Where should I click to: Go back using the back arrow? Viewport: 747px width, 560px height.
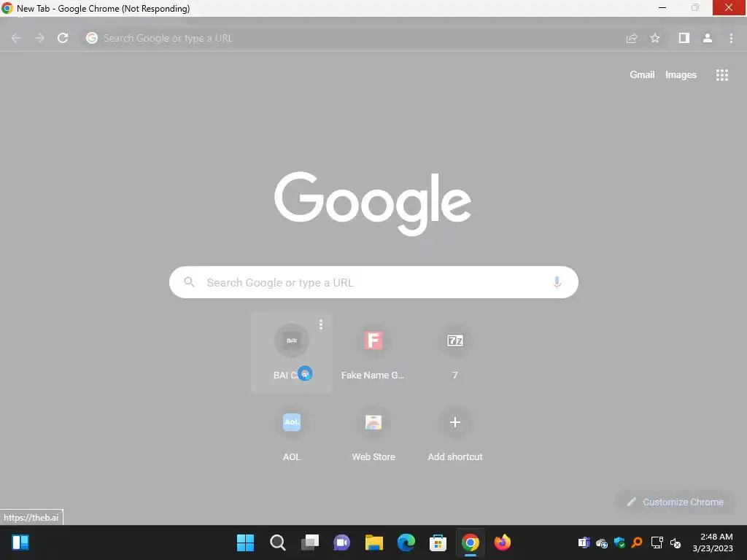[x=16, y=38]
